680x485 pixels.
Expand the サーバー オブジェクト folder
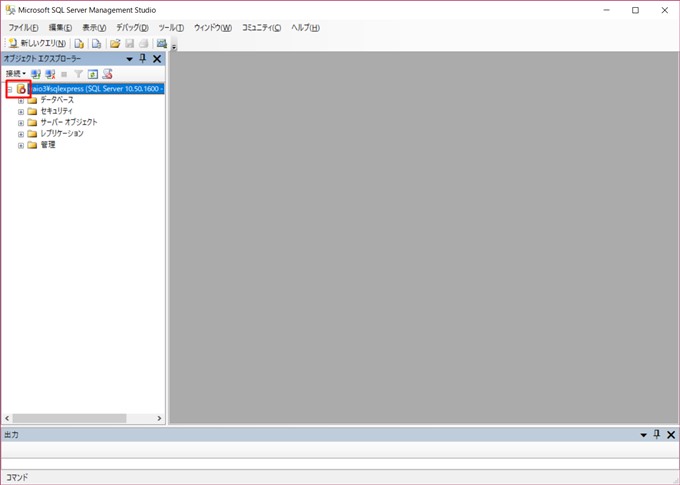point(21,123)
